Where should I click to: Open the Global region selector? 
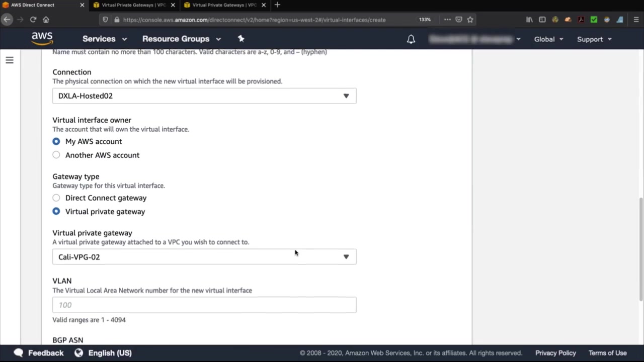tap(549, 39)
